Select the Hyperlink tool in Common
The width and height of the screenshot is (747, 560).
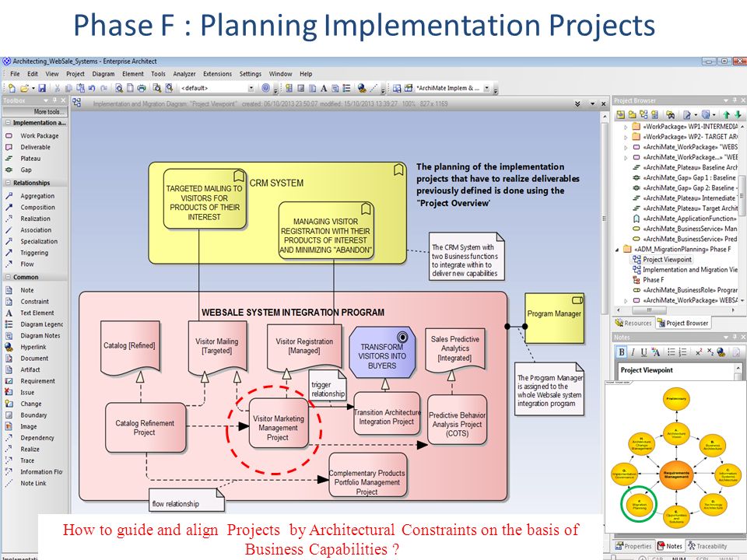(33, 347)
